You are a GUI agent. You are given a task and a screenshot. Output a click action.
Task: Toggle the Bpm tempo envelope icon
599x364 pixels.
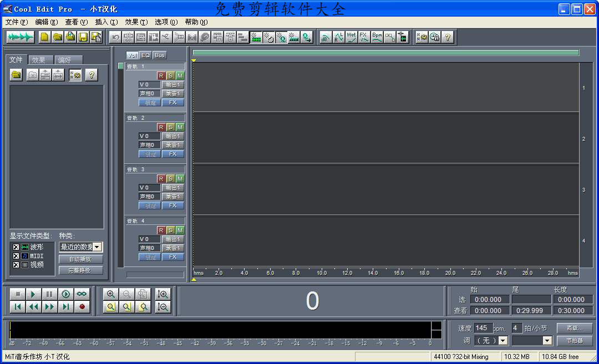377,37
